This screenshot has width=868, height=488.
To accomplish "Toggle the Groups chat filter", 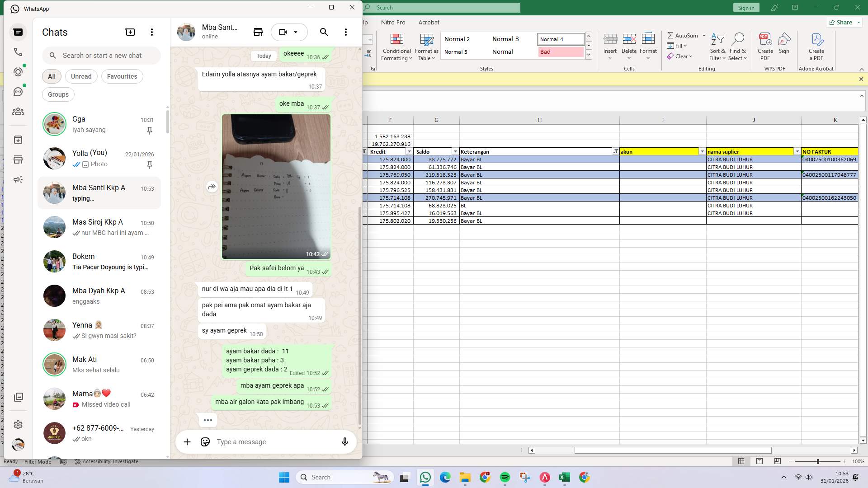I will point(58,94).
